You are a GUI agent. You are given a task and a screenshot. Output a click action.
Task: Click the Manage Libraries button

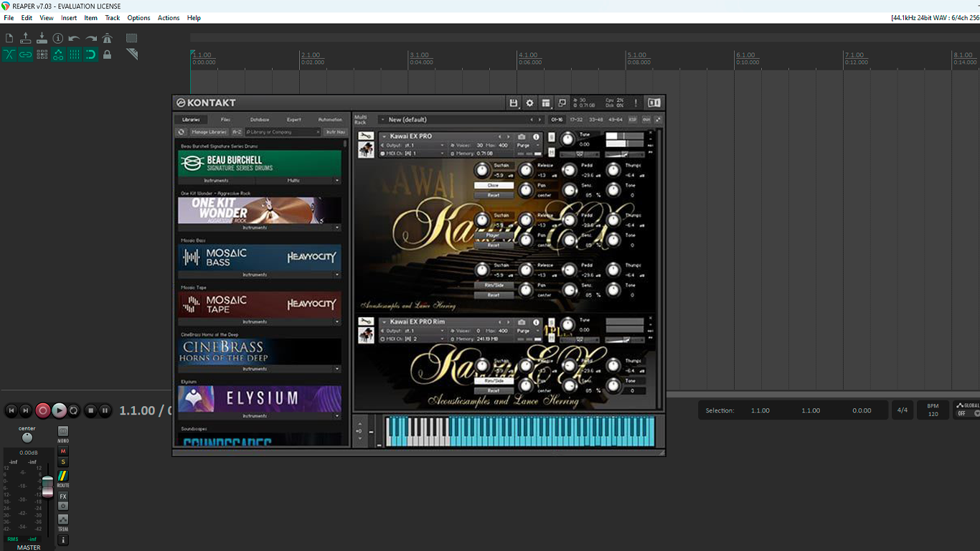209,132
